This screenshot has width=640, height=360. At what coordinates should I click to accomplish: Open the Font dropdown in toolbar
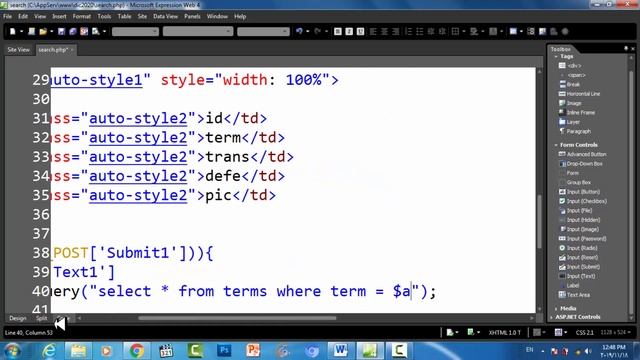tap(198, 31)
